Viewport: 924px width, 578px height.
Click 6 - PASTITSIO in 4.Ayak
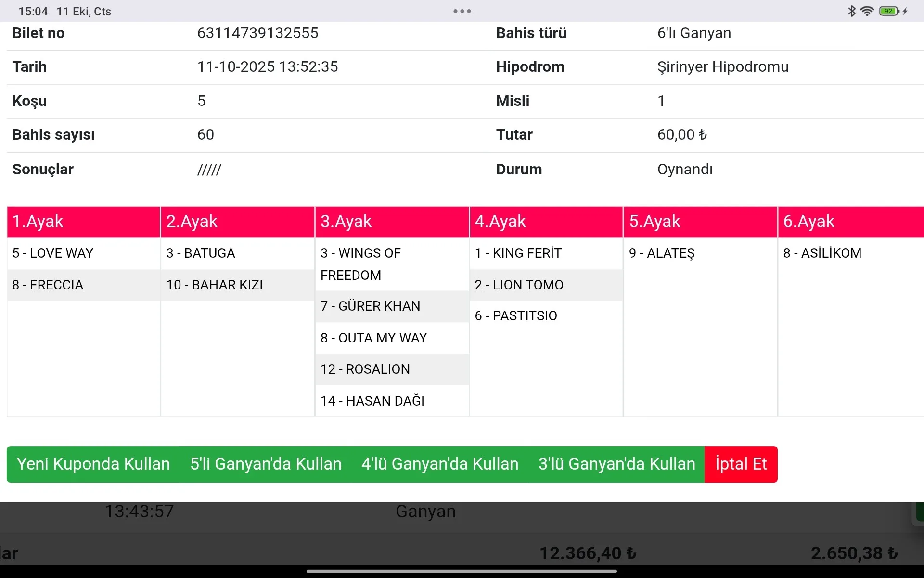[x=516, y=316]
